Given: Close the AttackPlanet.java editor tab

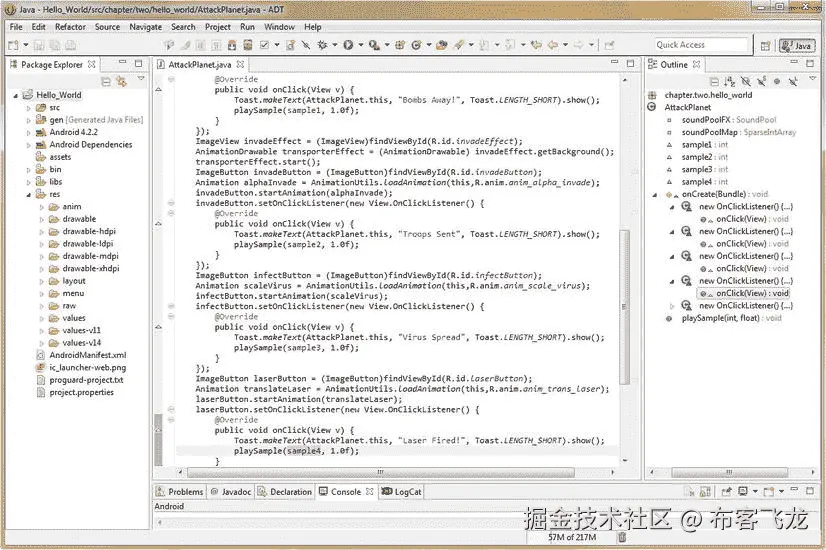Looking at the screenshot, I should (240, 64).
